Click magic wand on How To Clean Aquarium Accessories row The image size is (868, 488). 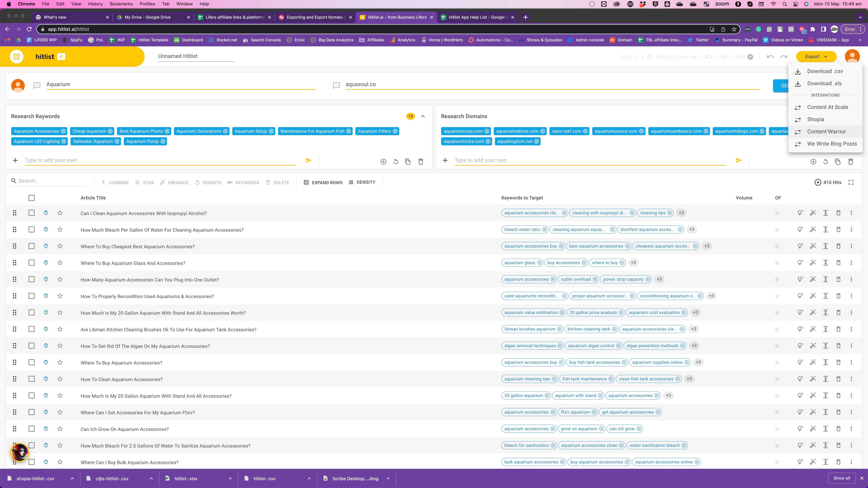813,379
